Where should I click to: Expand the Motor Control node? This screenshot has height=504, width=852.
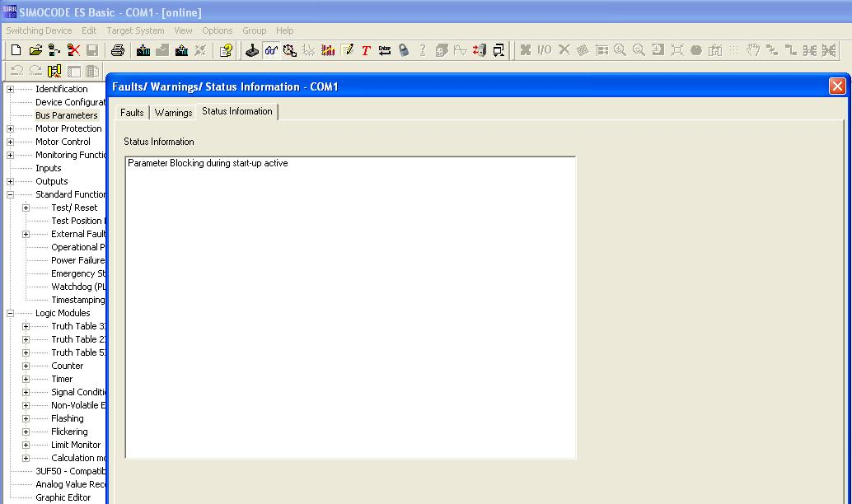point(11,142)
